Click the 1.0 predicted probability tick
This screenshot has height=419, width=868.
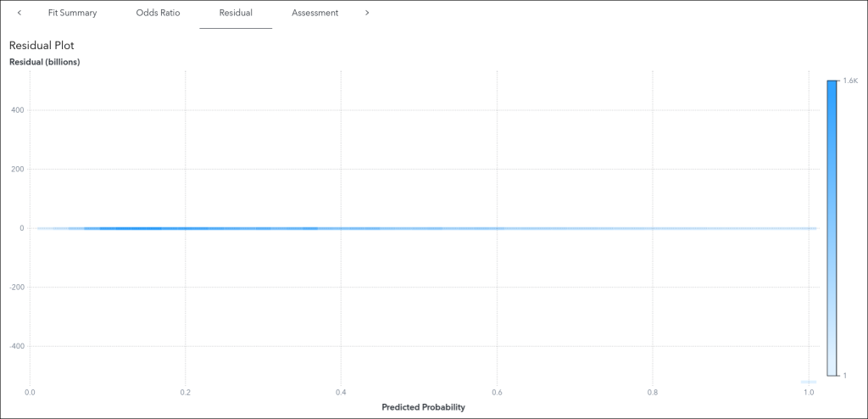(x=809, y=393)
